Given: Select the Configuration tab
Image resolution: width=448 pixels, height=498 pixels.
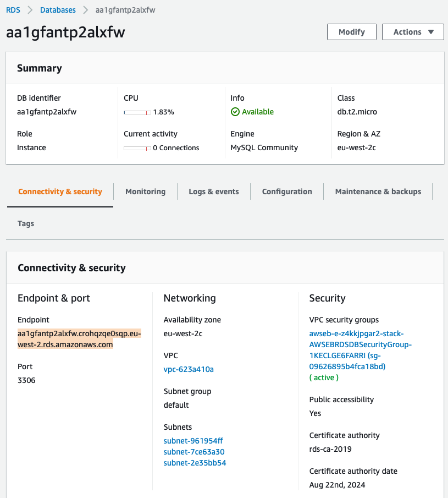Looking at the screenshot, I should (287, 191).
